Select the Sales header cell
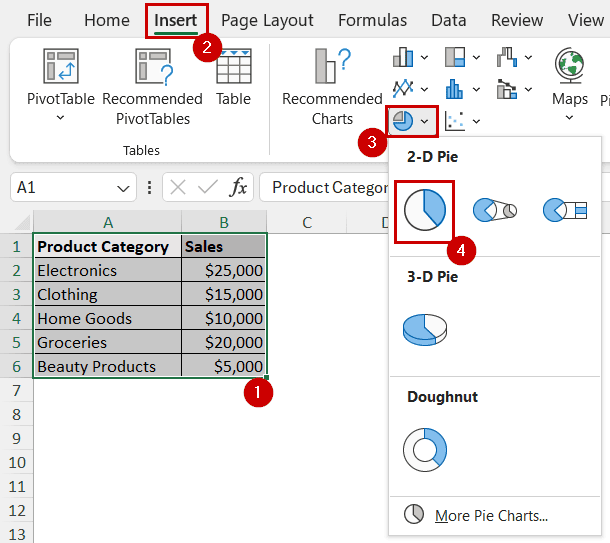Image resolution: width=610 pixels, height=543 pixels. [x=224, y=247]
